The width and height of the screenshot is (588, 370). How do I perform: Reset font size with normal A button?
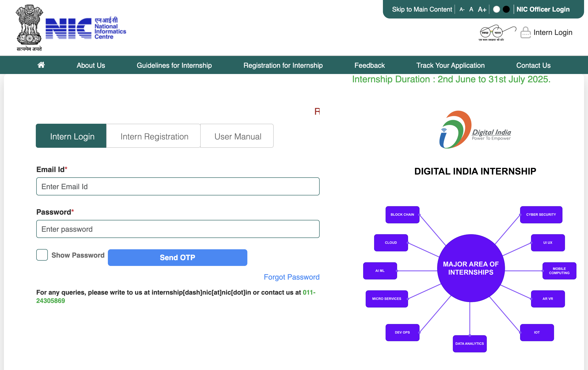[471, 9]
